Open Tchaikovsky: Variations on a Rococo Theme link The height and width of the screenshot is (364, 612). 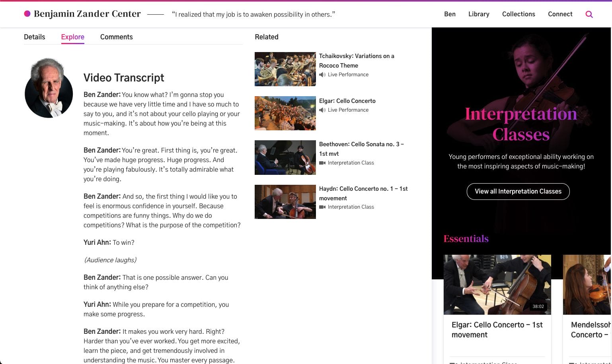tap(356, 60)
